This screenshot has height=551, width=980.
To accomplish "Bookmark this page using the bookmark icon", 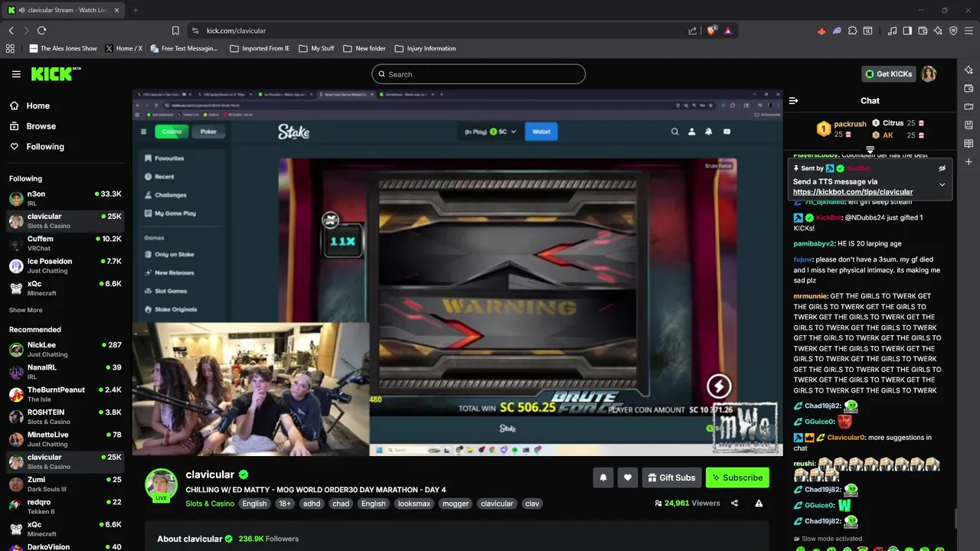I will (175, 31).
